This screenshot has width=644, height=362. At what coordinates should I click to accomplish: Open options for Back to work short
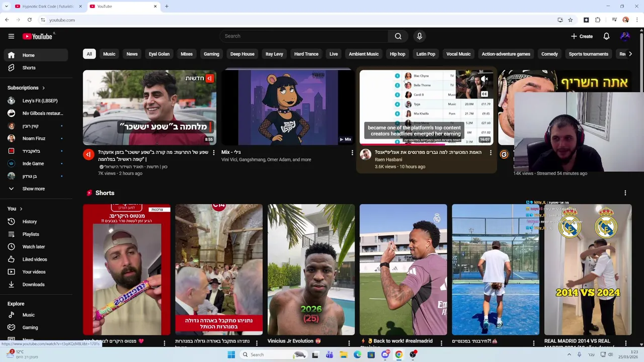pos(441,343)
